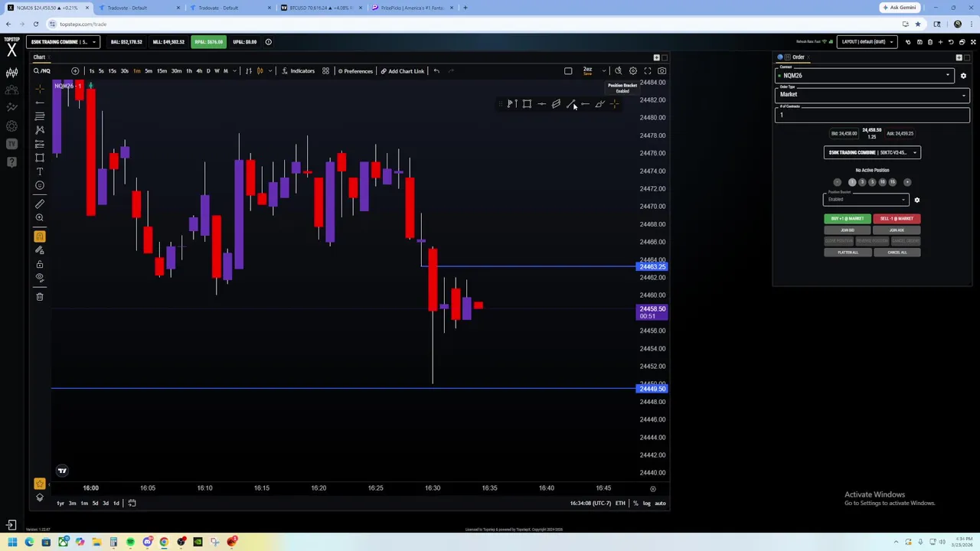Enter fullscreen chart mode
The width and height of the screenshot is (980, 551).
[x=647, y=71]
